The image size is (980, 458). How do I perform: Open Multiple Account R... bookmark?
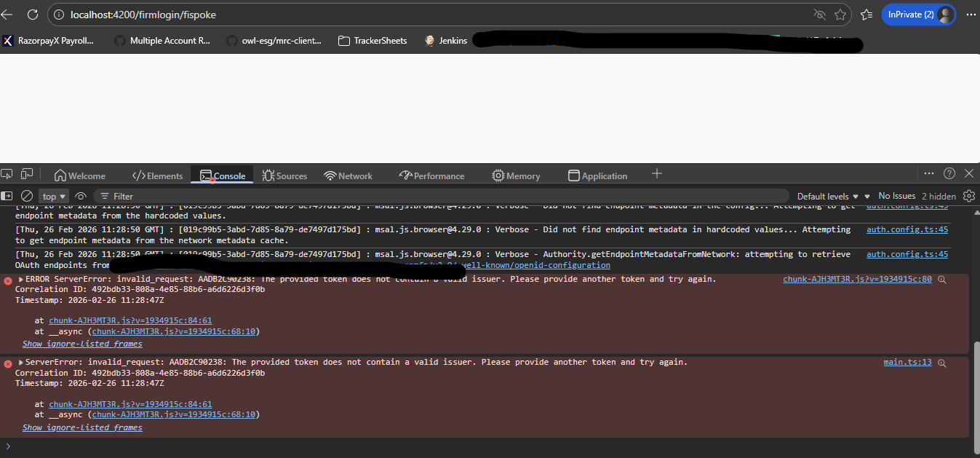tap(162, 41)
